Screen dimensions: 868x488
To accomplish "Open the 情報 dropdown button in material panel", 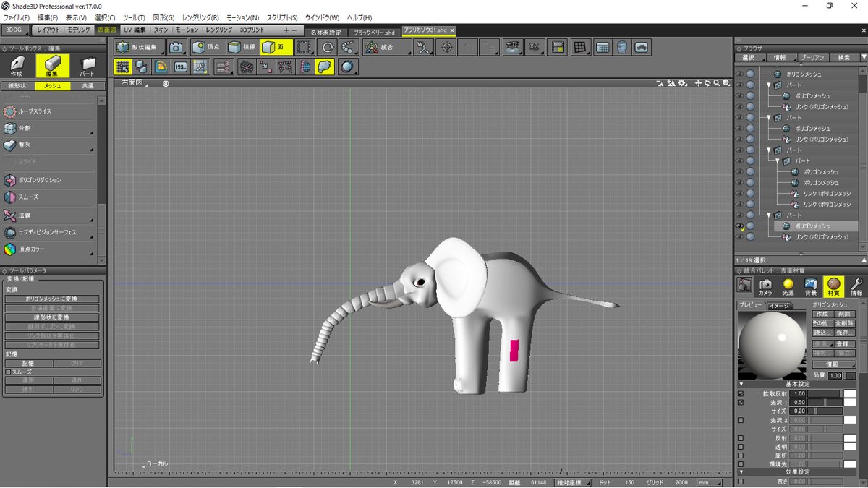I will pos(834,364).
